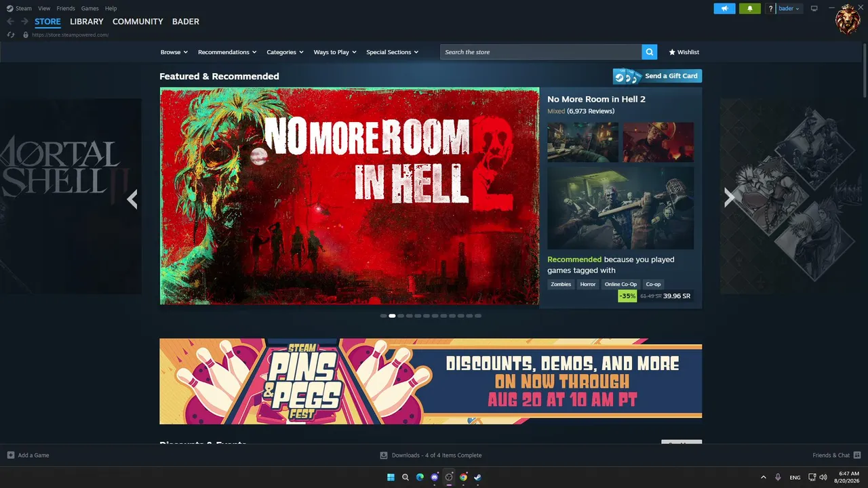Click the Downloads 4 of 4 Items Complete status

pyautogui.click(x=437, y=455)
